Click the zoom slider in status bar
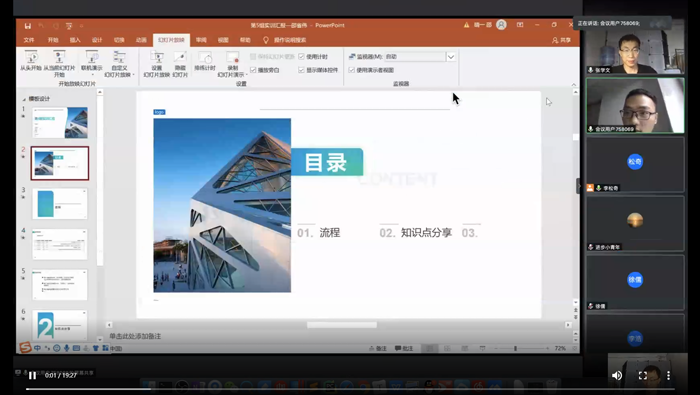 click(x=515, y=348)
